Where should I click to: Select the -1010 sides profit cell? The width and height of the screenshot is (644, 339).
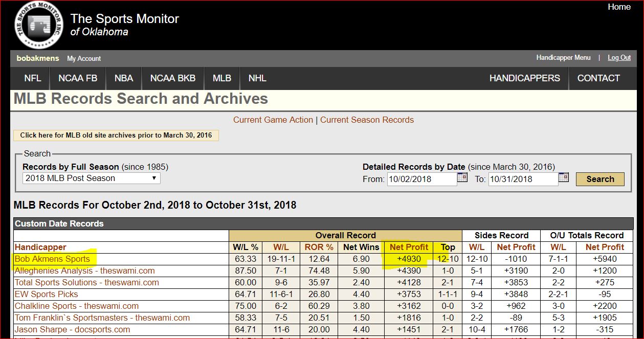click(x=516, y=259)
